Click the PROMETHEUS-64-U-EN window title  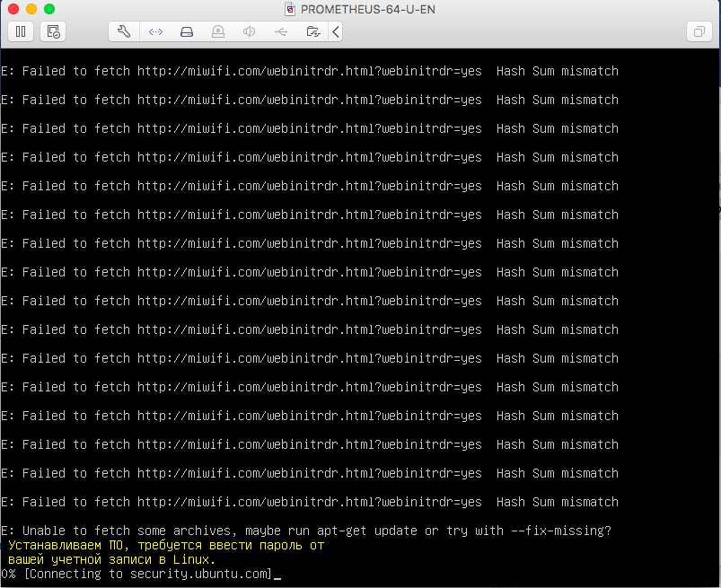pos(368,9)
